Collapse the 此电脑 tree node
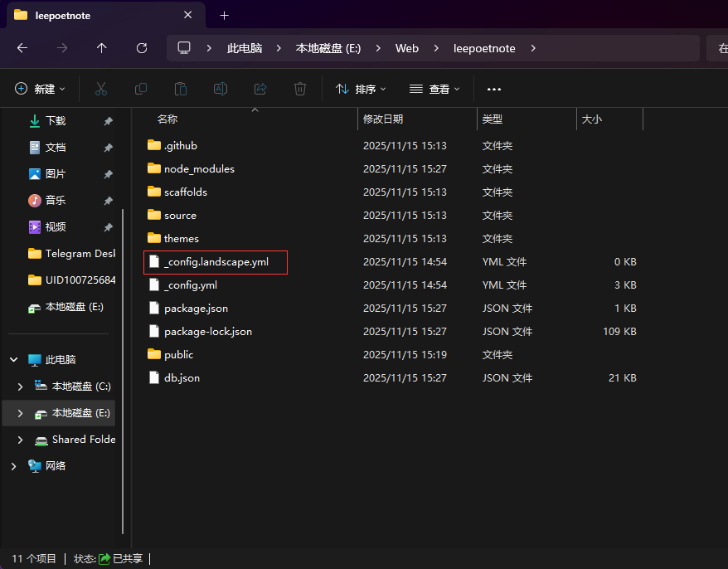This screenshot has height=569, width=728. (13, 360)
